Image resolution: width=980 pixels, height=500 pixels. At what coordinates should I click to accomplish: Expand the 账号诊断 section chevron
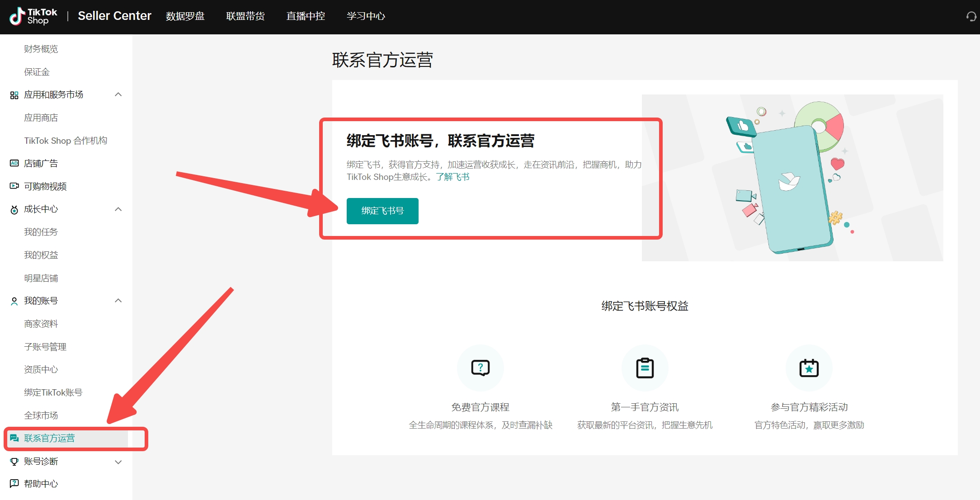tap(118, 462)
